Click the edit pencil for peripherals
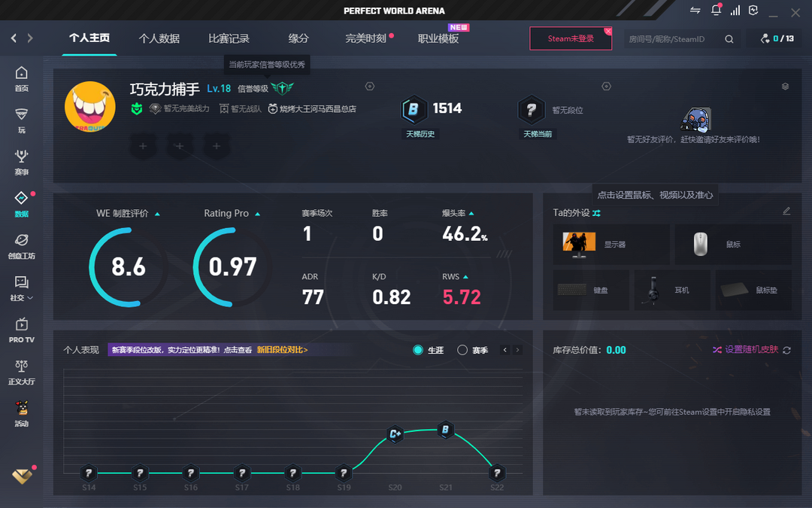 click(786, 211)
